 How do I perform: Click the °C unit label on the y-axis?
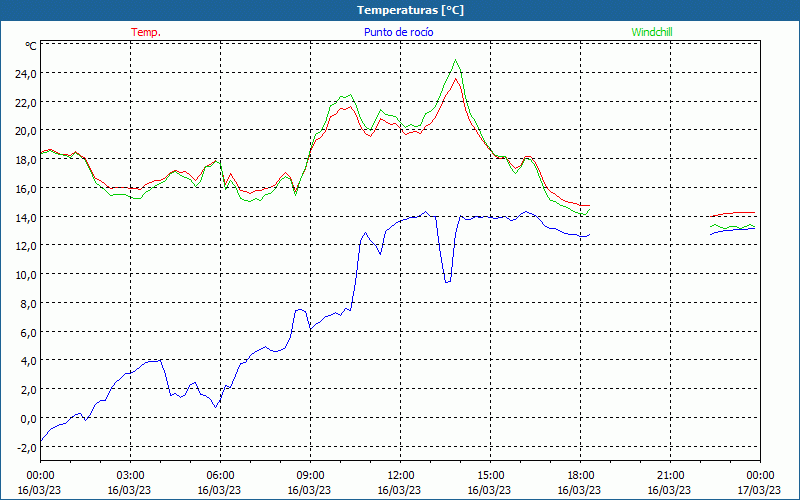[31, 46]
